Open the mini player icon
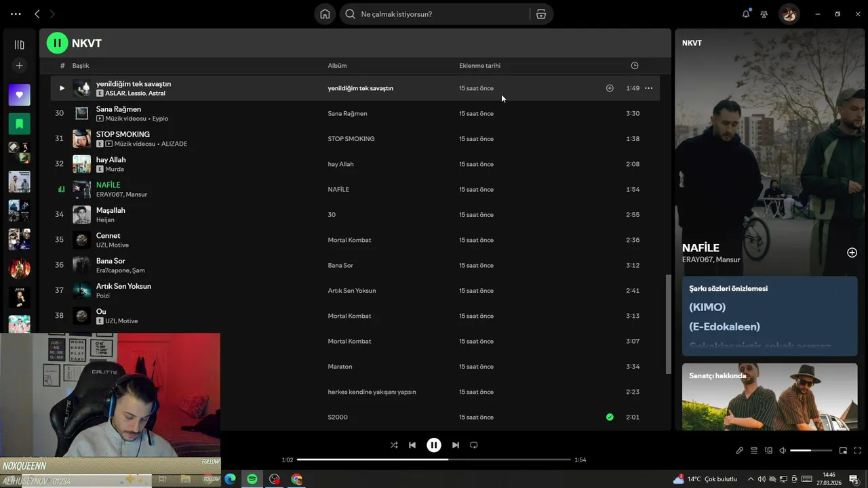Image resolution: width=868 pixels, height=488 pixels. (844, 451)
